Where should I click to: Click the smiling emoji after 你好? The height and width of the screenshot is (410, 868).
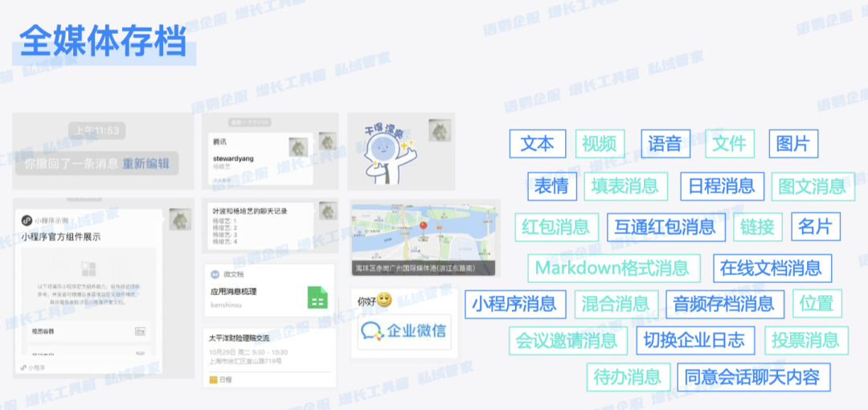point(385,301)
